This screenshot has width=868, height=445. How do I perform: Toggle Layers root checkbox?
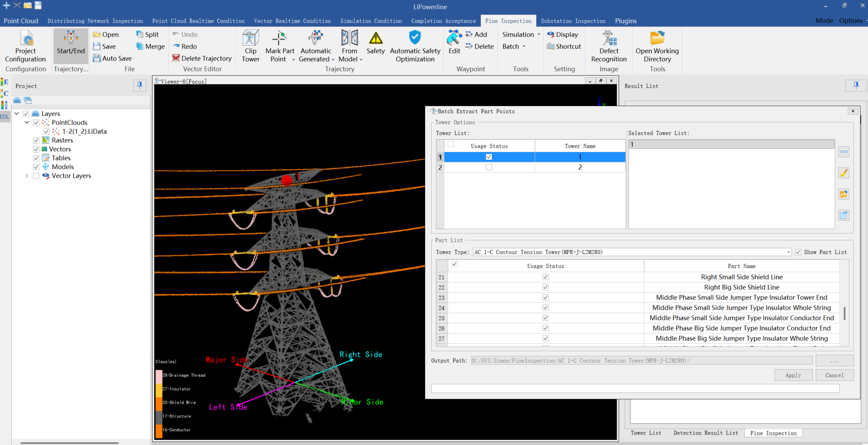point(26,114)
